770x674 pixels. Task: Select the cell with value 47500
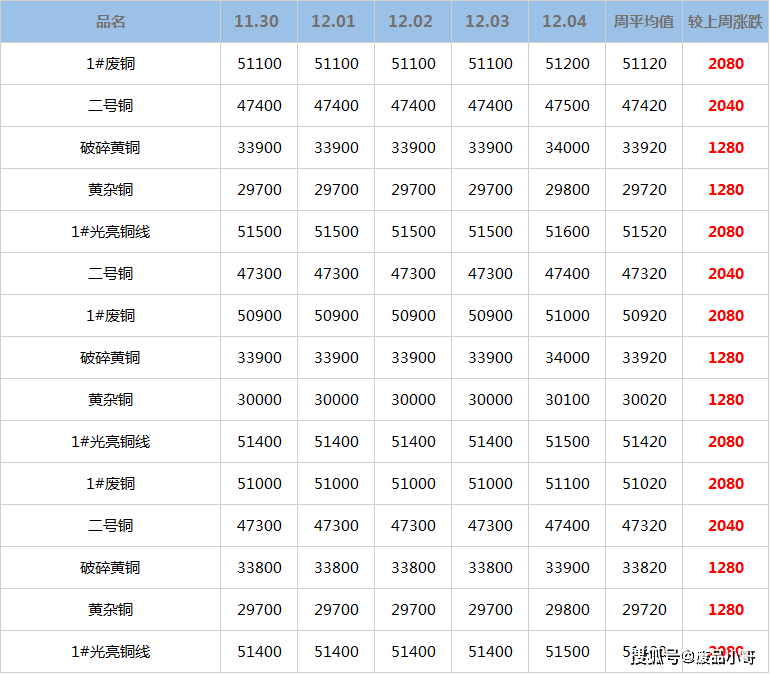567,105
